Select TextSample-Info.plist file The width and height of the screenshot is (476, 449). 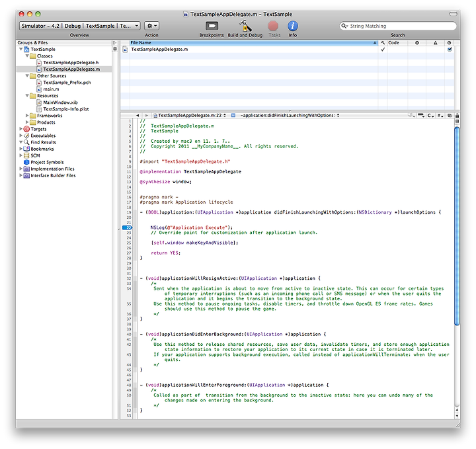click(x=66, y=109)
